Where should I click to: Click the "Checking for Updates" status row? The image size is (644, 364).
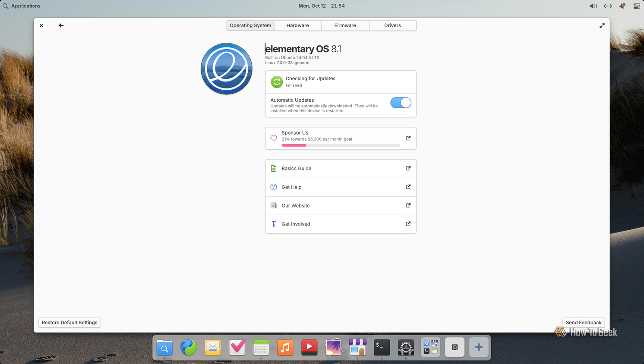341,82
